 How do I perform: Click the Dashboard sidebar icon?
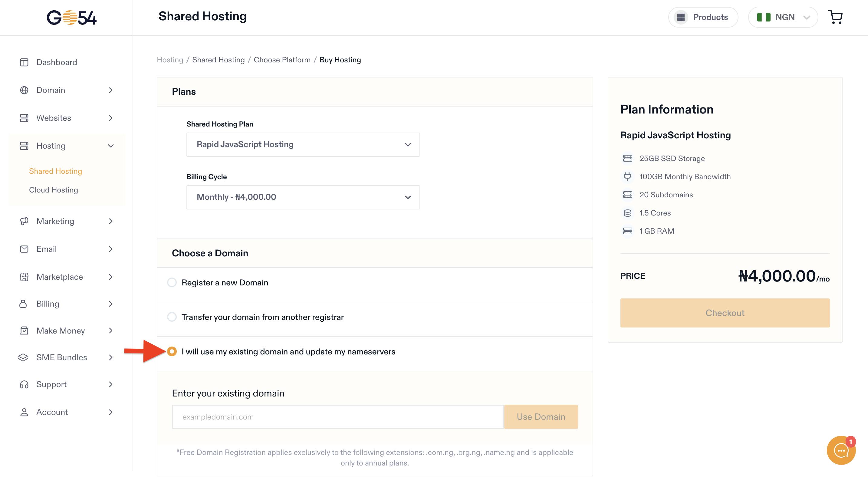click(24, 62)
